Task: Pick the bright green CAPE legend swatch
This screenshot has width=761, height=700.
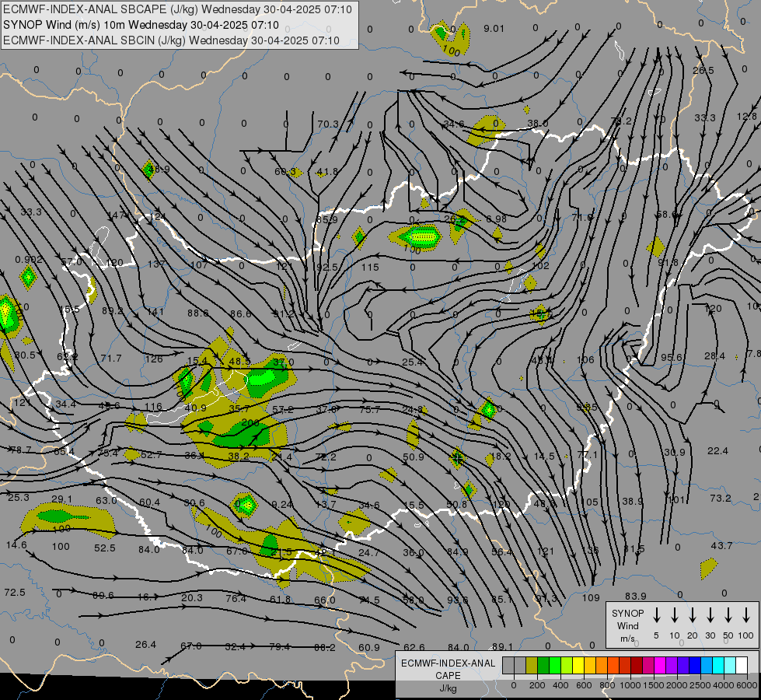Action: tap(555, 665)
